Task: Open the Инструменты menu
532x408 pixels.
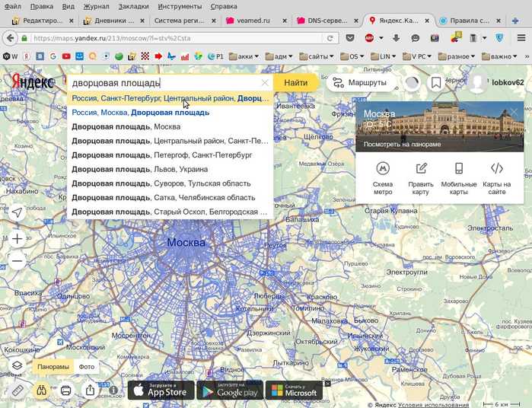Action: coord(180,6)
